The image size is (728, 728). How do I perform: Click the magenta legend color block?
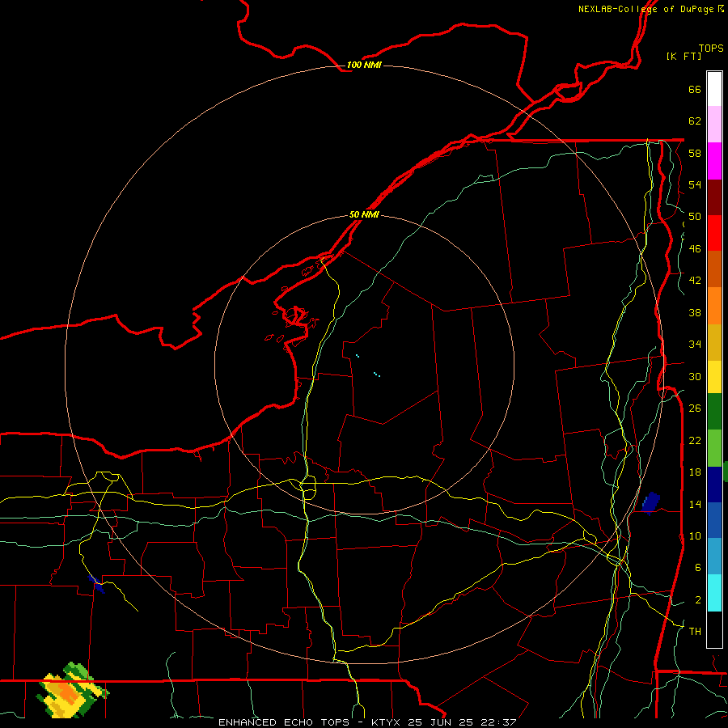(x=714, y=161)
